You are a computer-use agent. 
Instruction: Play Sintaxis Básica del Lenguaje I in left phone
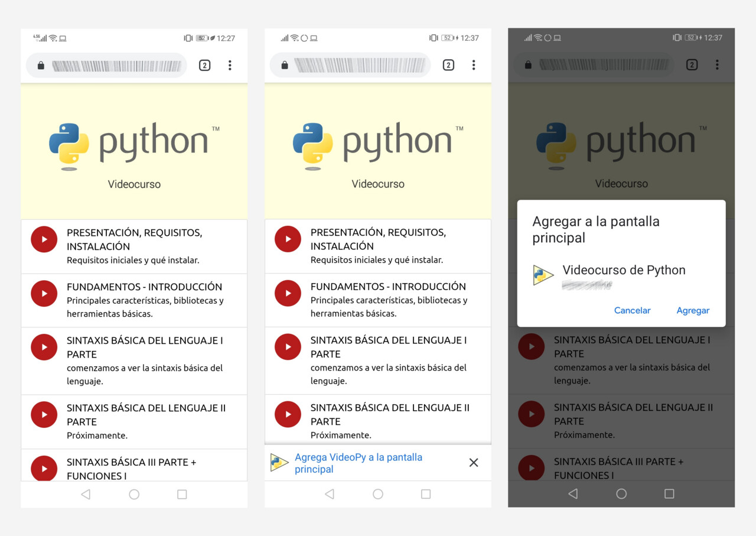(44, 347)
